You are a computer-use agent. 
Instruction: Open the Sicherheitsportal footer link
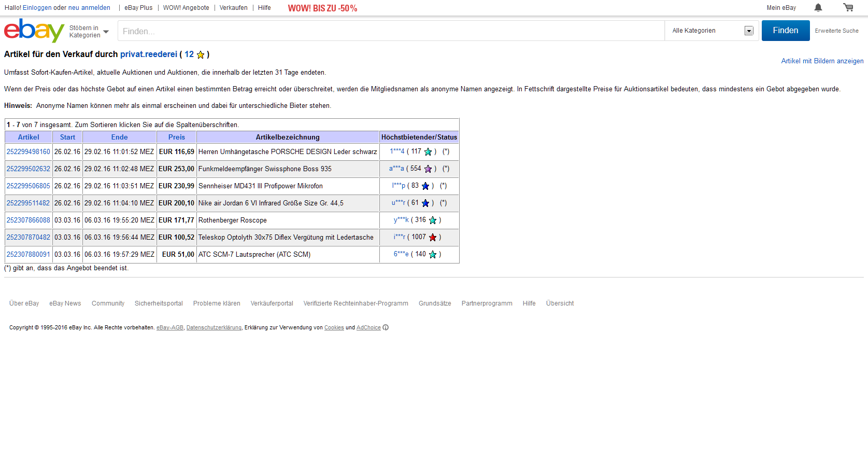pos(159,303)
